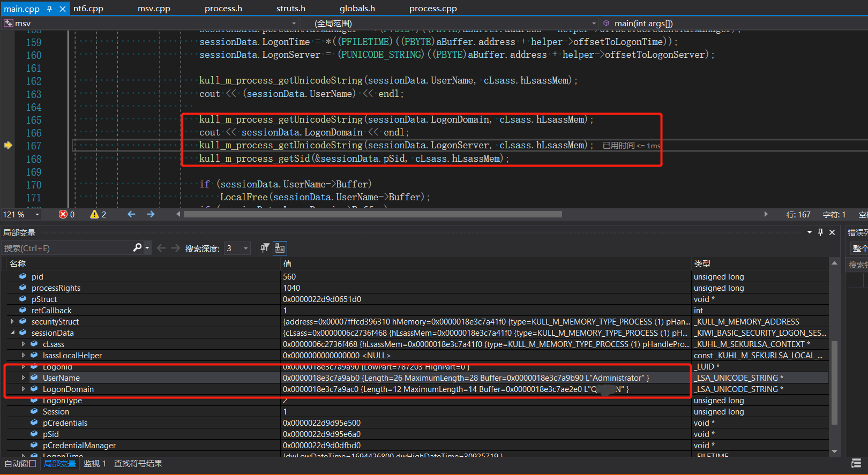Open the process.h tab
The height and width of the screenshot is (475, 868).
[223, 9]
